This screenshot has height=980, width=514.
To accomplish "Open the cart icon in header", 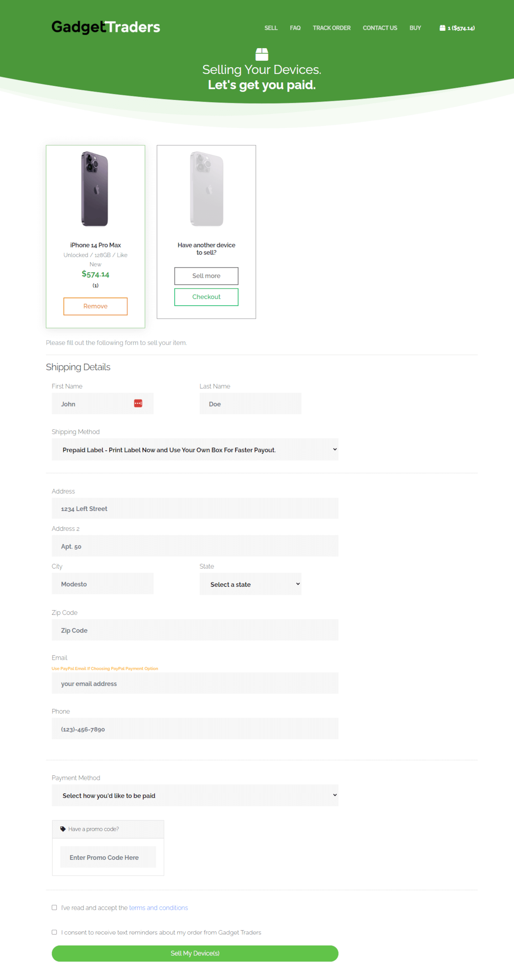I will [x=442, y=28].
